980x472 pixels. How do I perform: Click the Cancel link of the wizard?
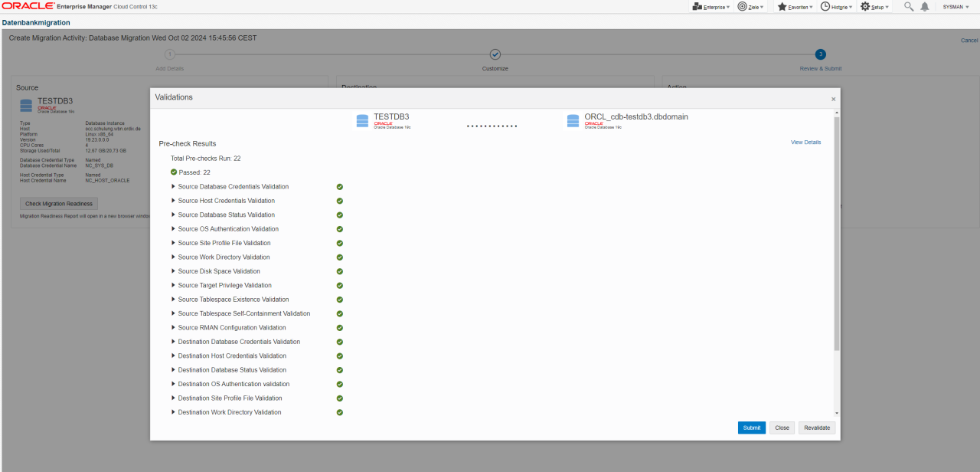(969, 41)
